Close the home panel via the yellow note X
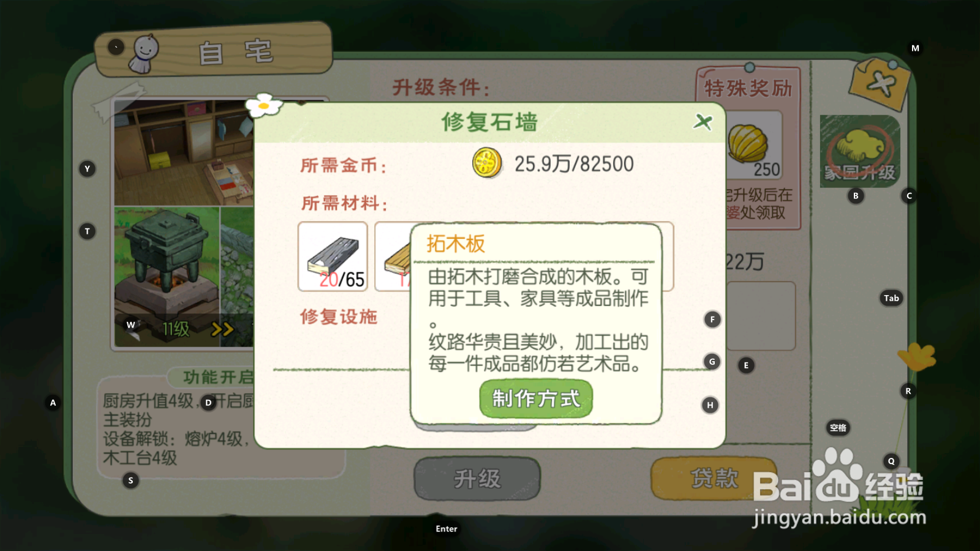Image resolution: width=980 pixels, height=551 pixels. [x=880, y=84]
